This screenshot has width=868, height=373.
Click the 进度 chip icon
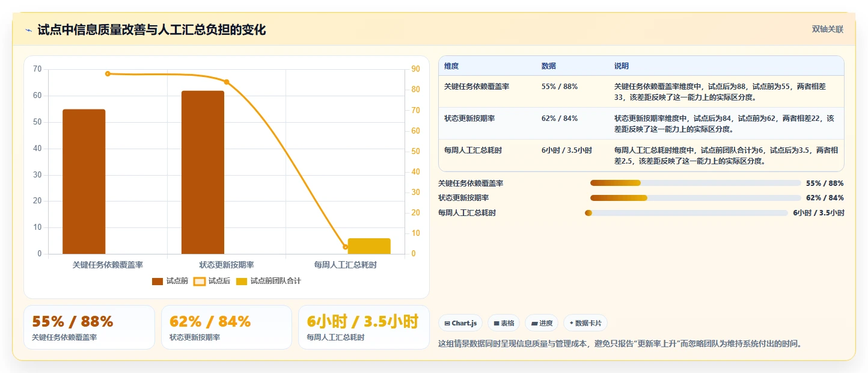pos(534,323)
